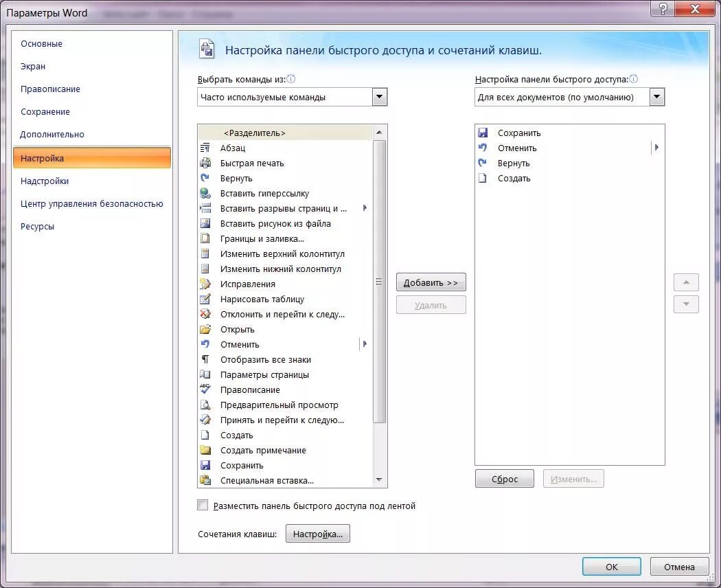Check Разместить панель быстрого доступа под лентой
Viewport: 721px width, 588px height.
[203, 505]
